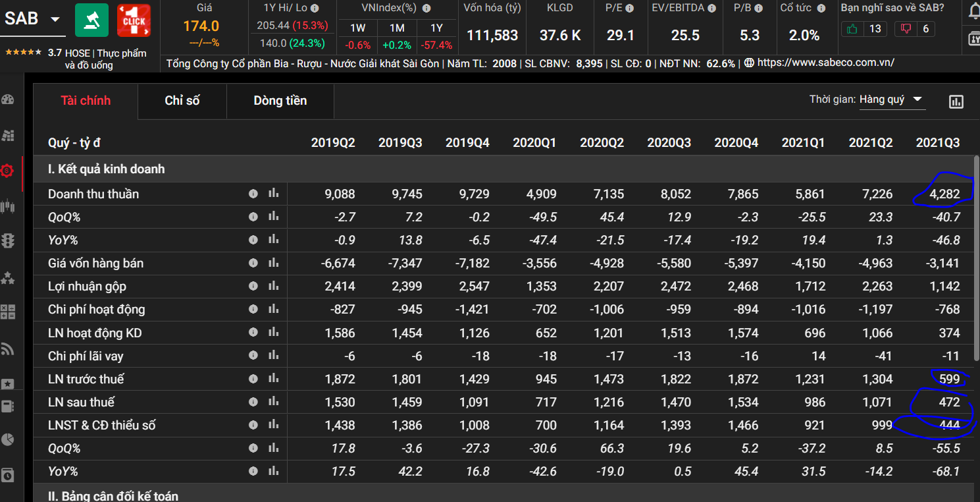Plot Doanh thu thuần bar chart
Viewport: 980px width, 502px height.
point(274,194)
